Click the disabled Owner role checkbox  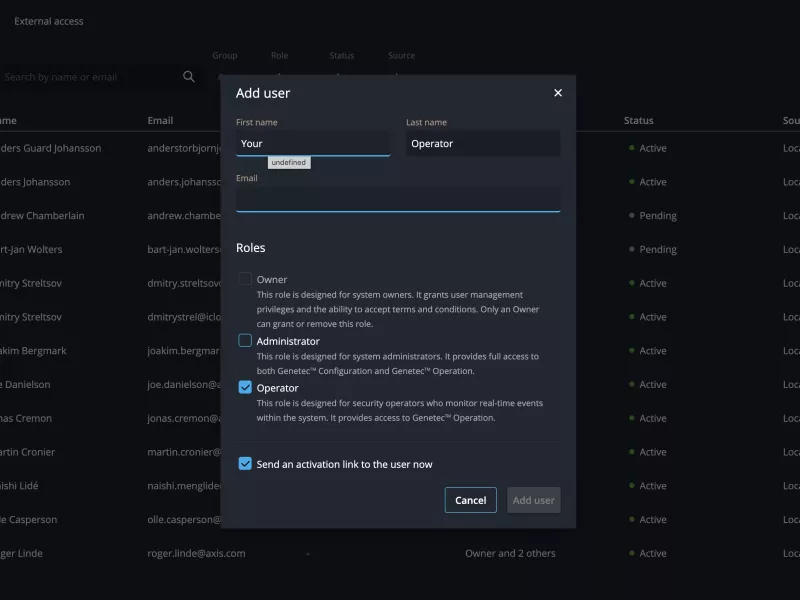244,279
